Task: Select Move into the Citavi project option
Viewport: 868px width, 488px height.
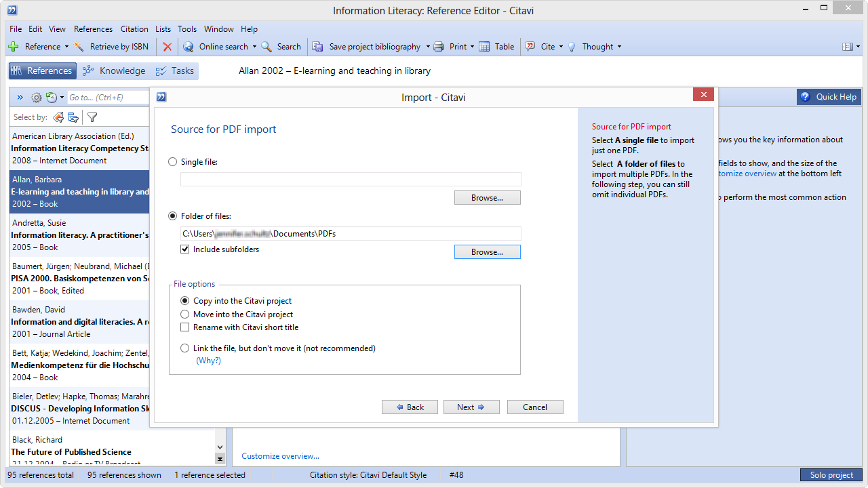Action: (185, 314)
